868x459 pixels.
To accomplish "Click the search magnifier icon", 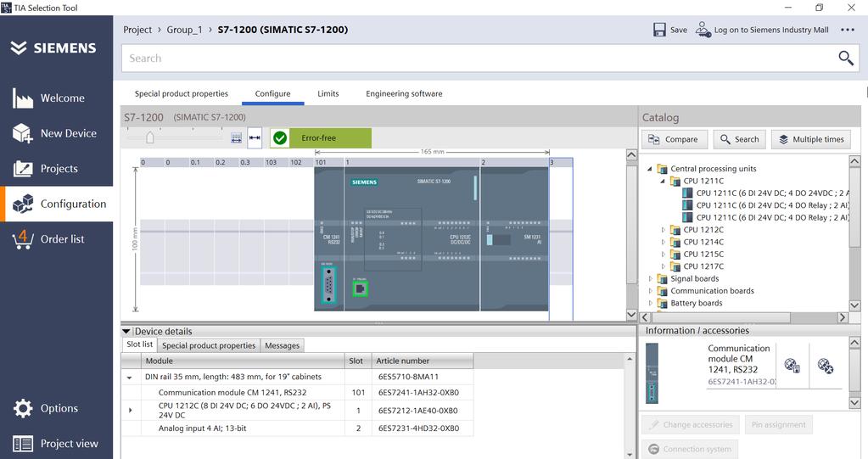I will [845, 58].
